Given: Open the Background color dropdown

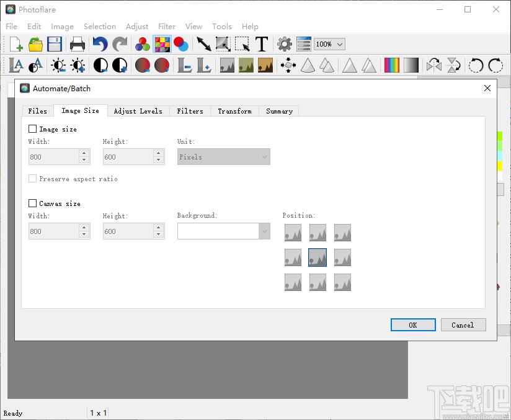Looking at the screenshot, I should (x=223, y=231).
